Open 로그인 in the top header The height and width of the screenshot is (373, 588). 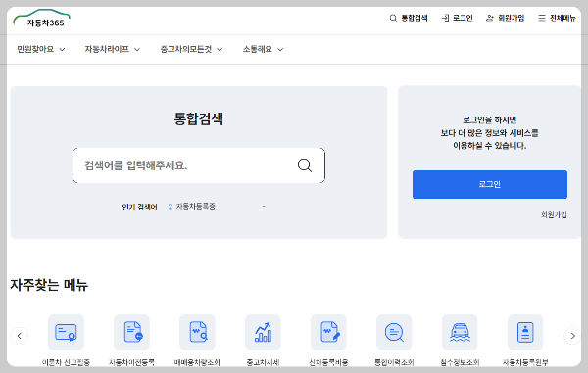point(457,18)
